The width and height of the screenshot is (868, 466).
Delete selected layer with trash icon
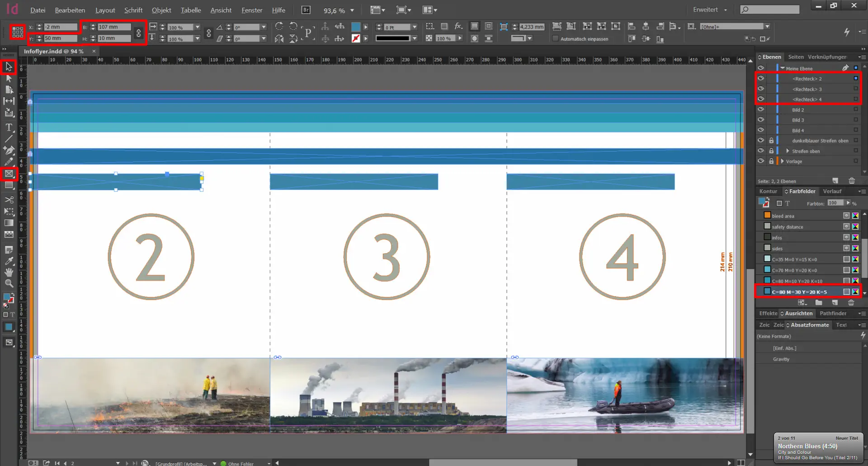852,181
